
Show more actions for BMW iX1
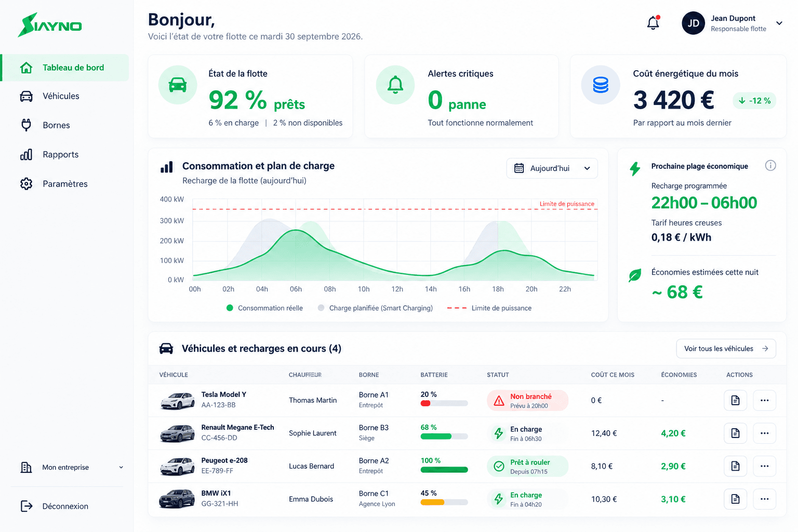point(764,499)
